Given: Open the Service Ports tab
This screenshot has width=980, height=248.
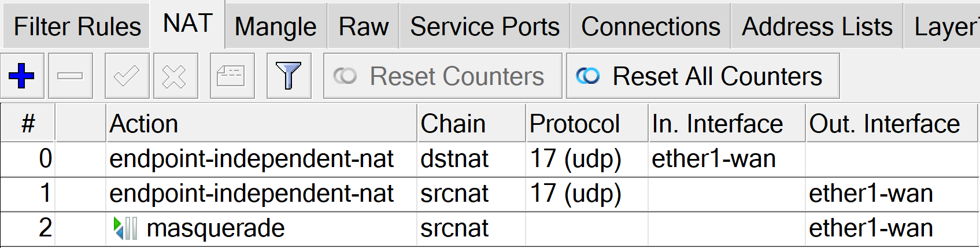Looking at the screenshot, I should click(x=485, y=27).
